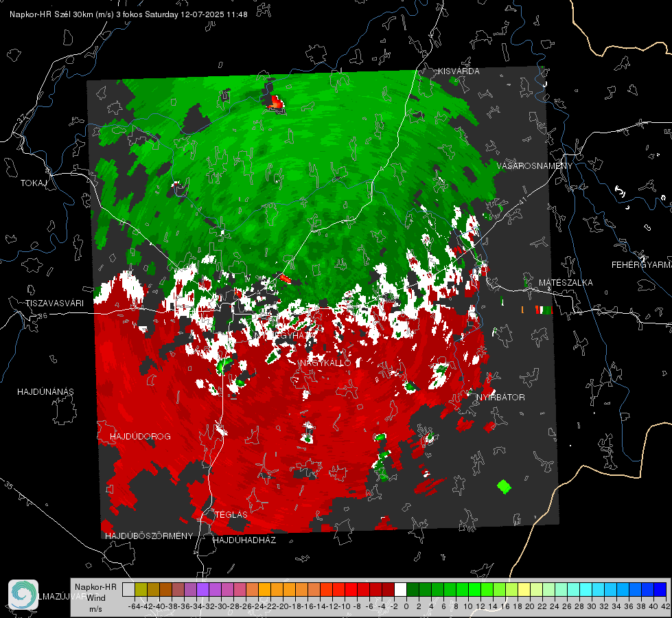Click the Napkor-HR Wind m/s legend label
The height and width of the screenshot is (618, 672).
pyautogui.click(x=95, y=598)
